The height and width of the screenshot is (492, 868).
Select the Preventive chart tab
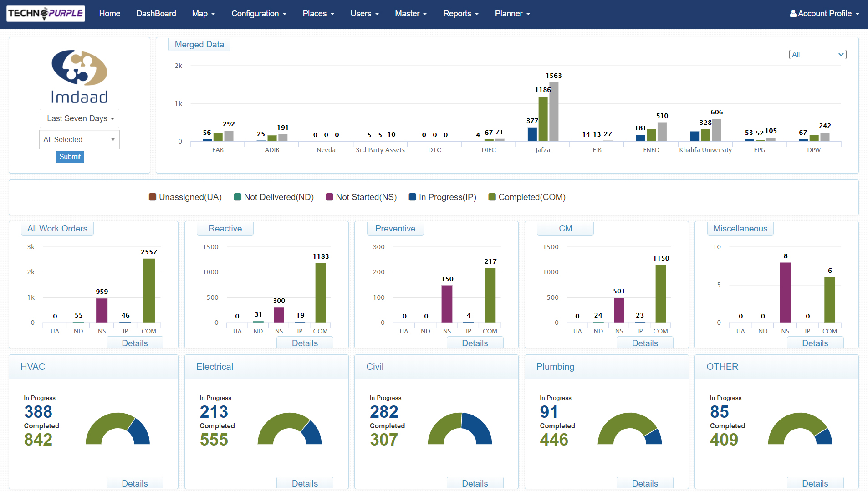(395, 229)
